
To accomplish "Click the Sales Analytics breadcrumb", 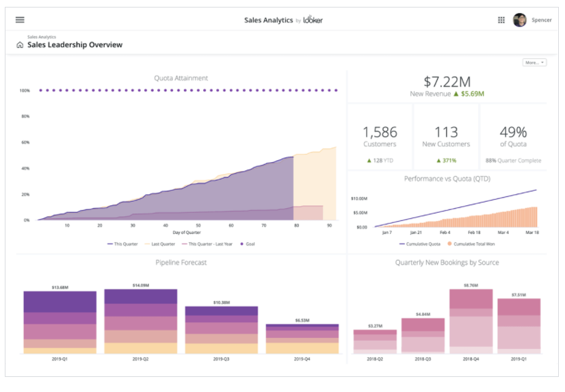I will (x=42, y=37).
